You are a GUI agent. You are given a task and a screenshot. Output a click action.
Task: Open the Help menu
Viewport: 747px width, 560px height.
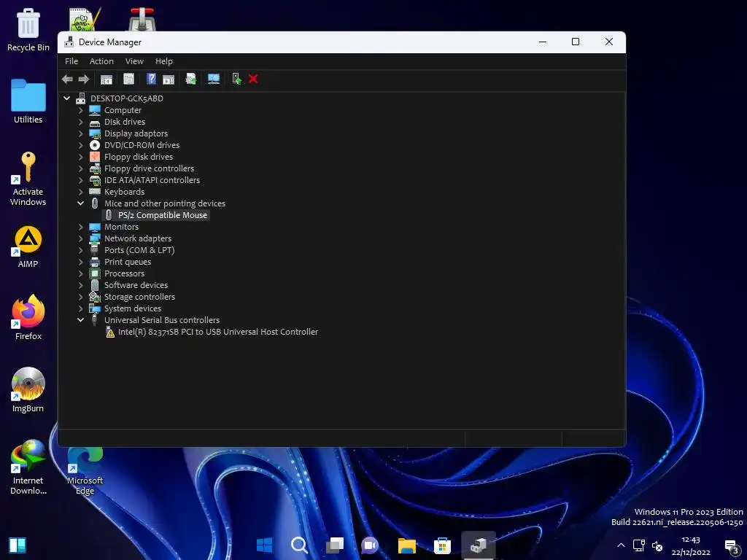pyautogui.click(x=164, y=61)
